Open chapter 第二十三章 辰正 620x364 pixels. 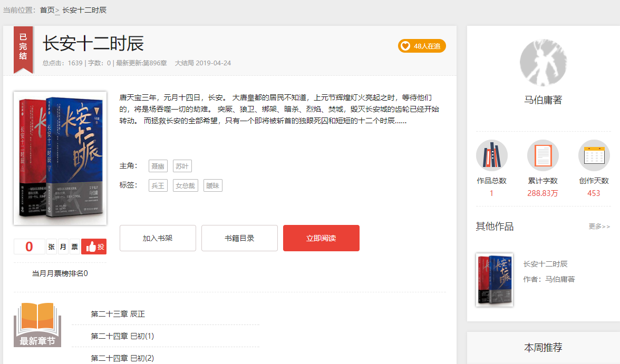pos(118,314)
